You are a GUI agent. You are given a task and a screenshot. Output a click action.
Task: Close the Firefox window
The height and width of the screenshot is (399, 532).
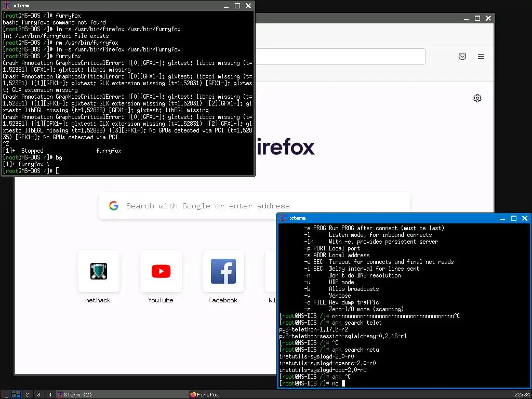(488, 19)
